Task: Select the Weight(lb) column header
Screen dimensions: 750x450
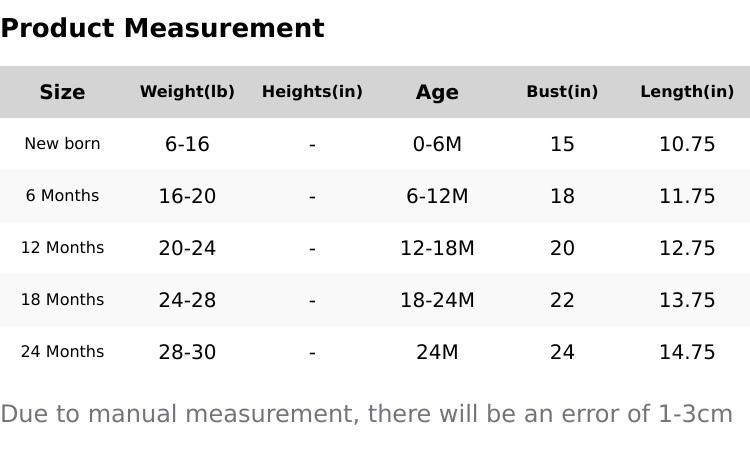Action: (x=187, y=92)
